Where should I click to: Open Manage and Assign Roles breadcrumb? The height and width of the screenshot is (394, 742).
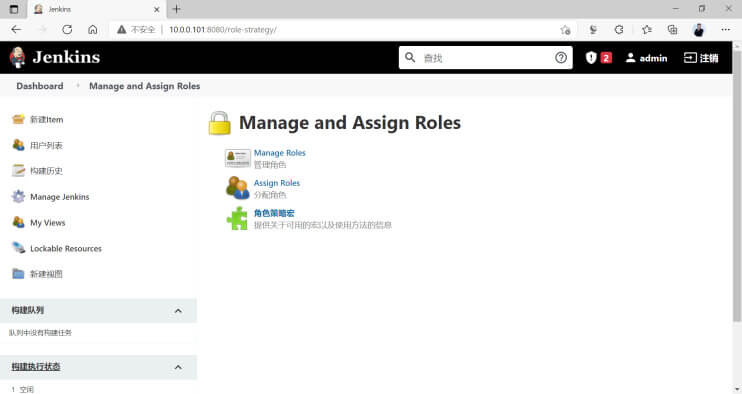click(x=144, y=86)
